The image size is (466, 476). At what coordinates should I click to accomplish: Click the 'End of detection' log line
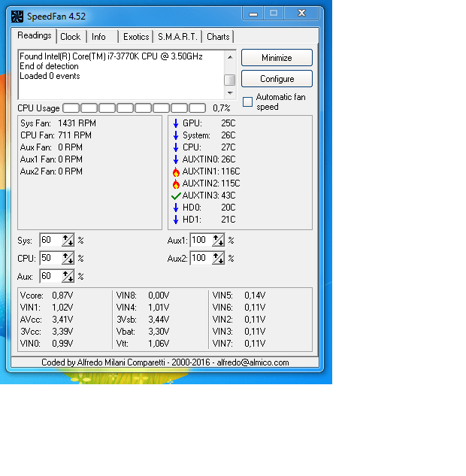pyautogui.click(x=49, y=66)
